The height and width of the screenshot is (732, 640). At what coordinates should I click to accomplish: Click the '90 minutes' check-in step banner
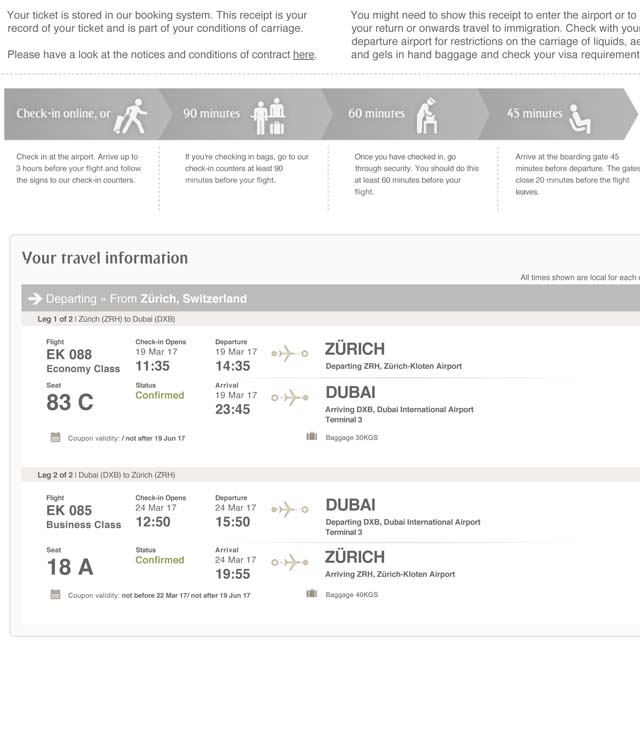click(x=243, y=114)
